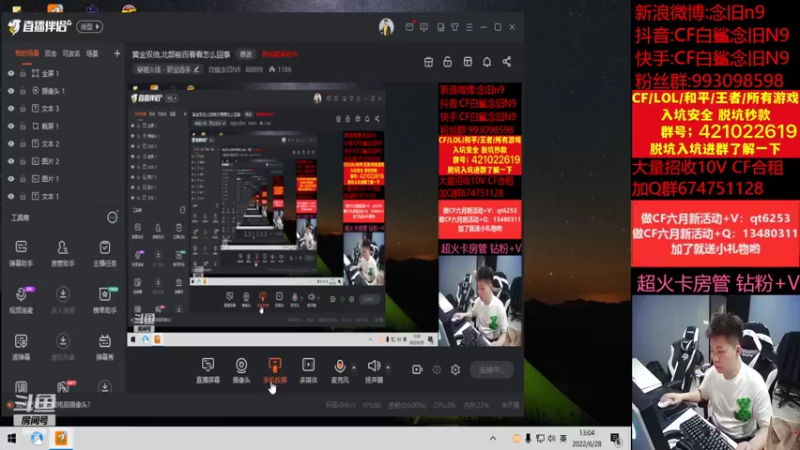Click the circular dot icon beside settings gear
The height and width of the screenshot is (450, 800).
(437, 369)
